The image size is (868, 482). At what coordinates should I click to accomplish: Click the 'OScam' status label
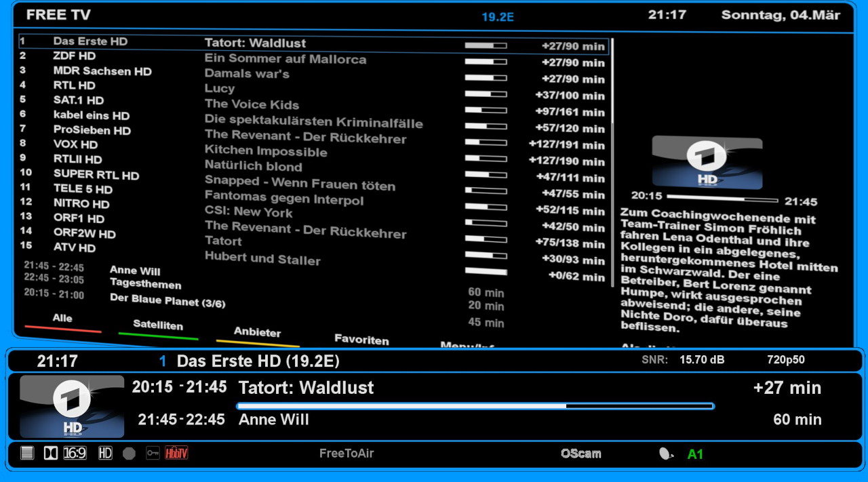(x=580, y=454)
